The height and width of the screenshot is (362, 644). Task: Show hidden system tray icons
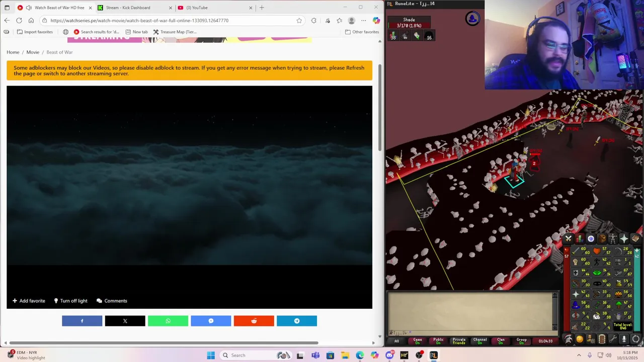click(x=579, y=355)
